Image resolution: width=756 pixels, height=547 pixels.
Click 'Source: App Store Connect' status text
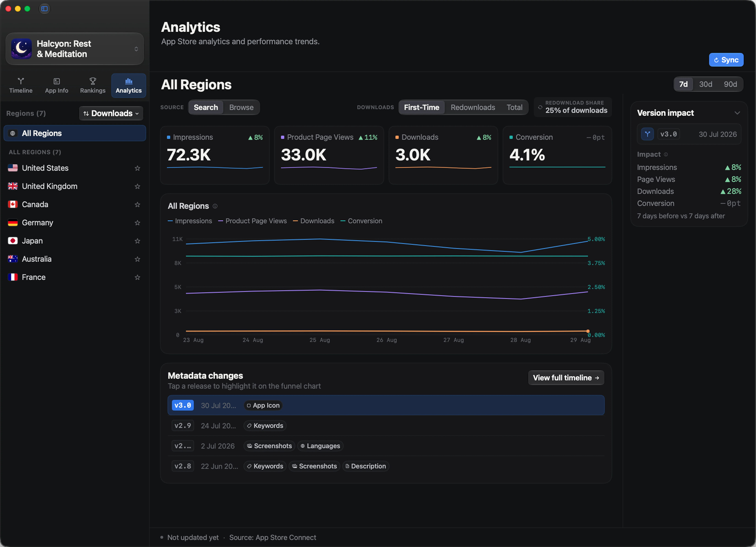[273, 538]
